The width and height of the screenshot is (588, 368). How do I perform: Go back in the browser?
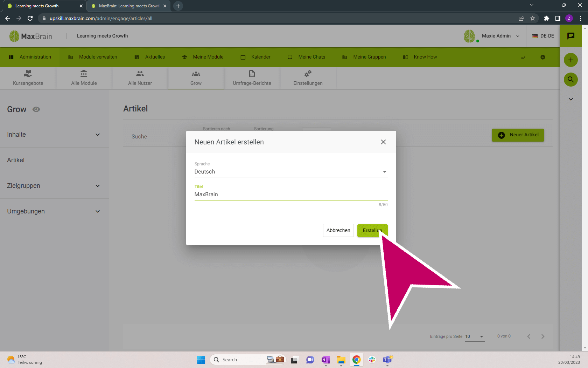point(8,18)
